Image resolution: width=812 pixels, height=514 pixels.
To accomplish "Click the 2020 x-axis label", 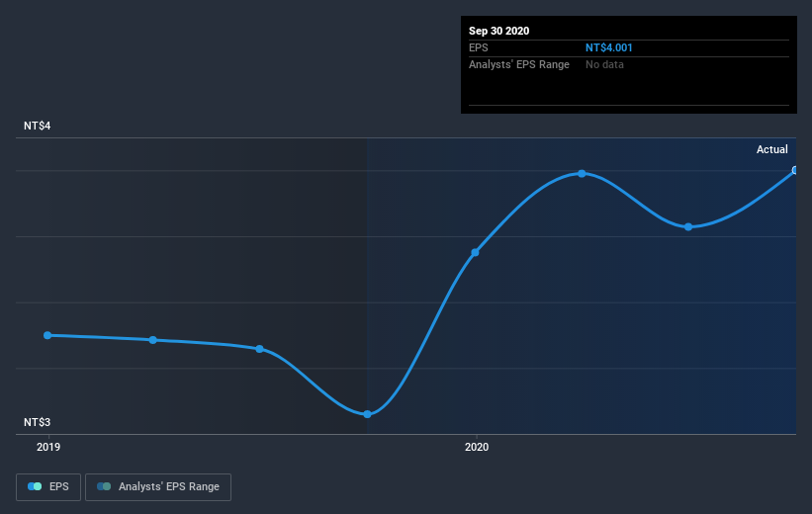I will click(477, 447).
